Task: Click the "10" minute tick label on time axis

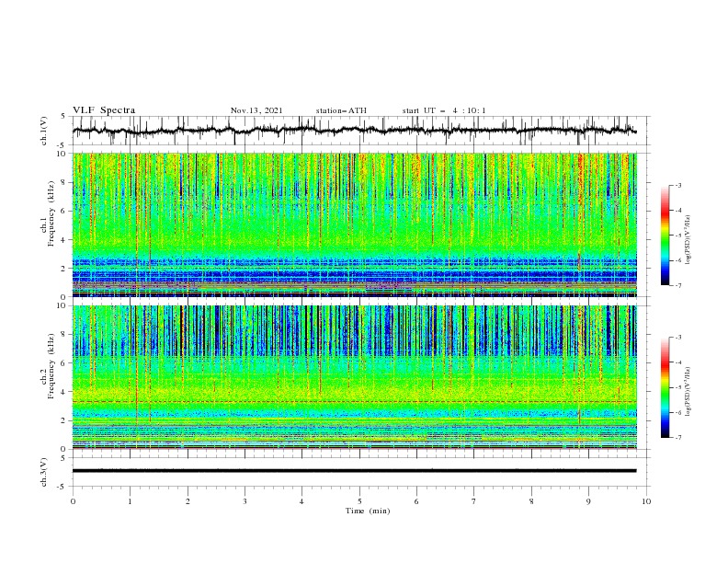Action: tap(646, 501)
